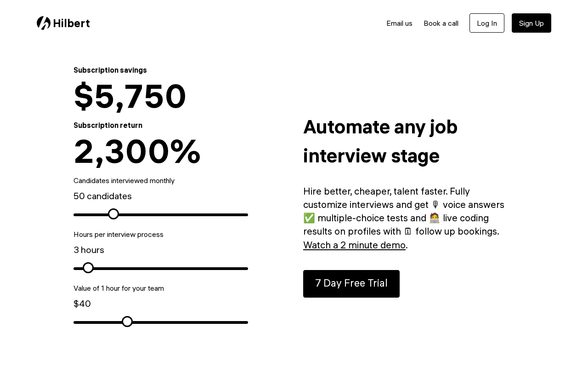Click the calendar emoji before follow up bookings
Image resolution: width=588 pixels, height=368 pixels.
click(x=408, y=231)
